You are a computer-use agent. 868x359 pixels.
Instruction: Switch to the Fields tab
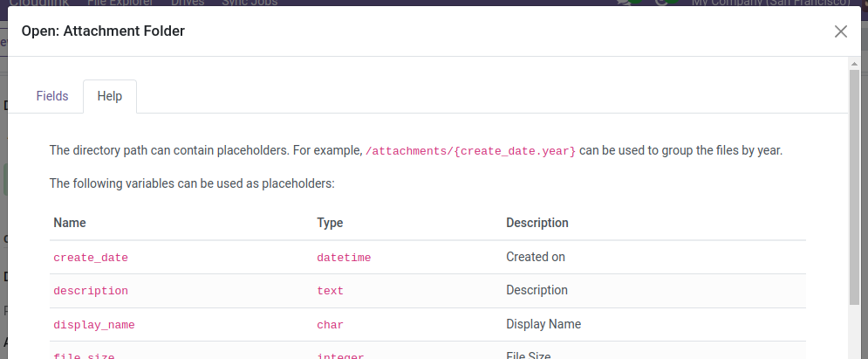click(x=52, y=96)
